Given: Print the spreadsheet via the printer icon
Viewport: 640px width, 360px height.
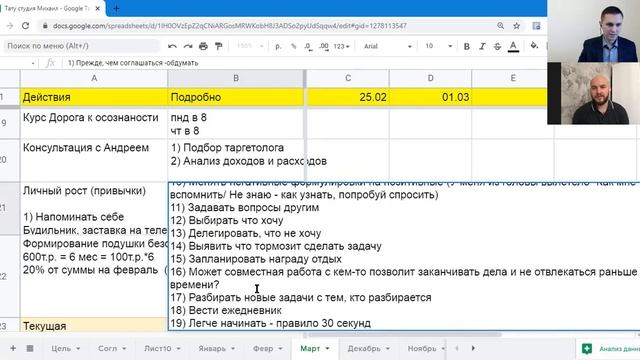Looking at the screenshot, I should tap(203, 46).
